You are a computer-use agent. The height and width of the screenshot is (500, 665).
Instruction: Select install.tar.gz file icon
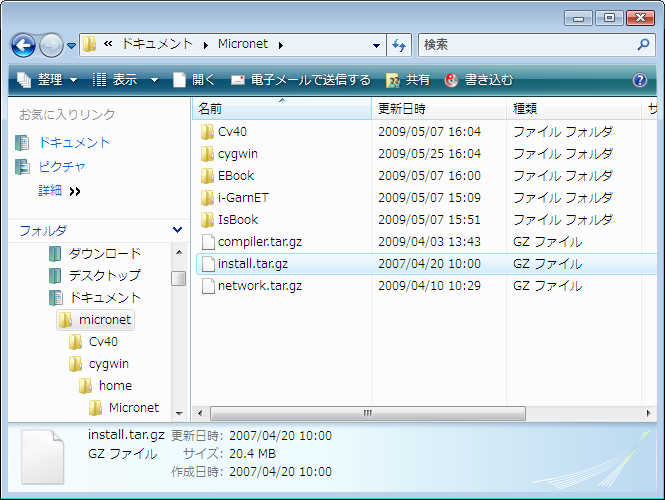[208, 264]
